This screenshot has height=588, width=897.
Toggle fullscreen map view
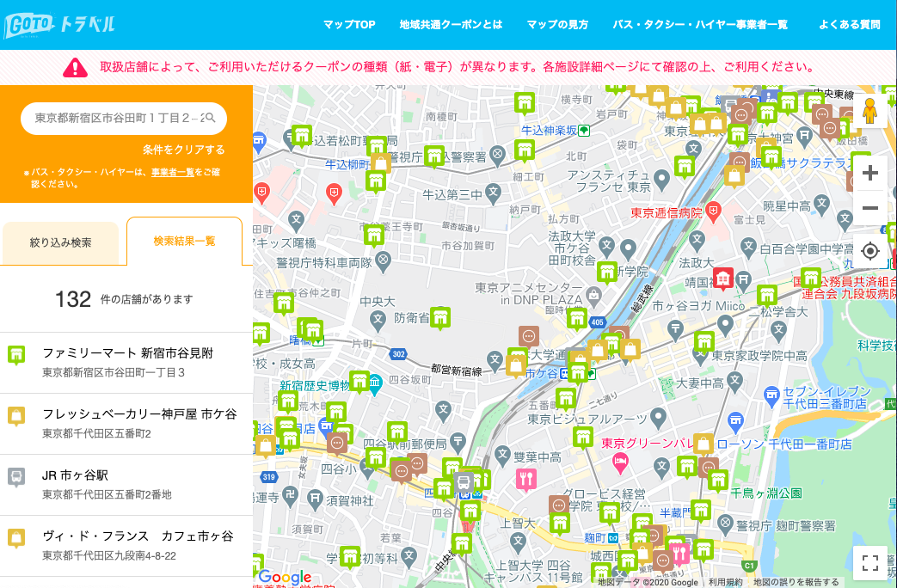click(870, 563)
